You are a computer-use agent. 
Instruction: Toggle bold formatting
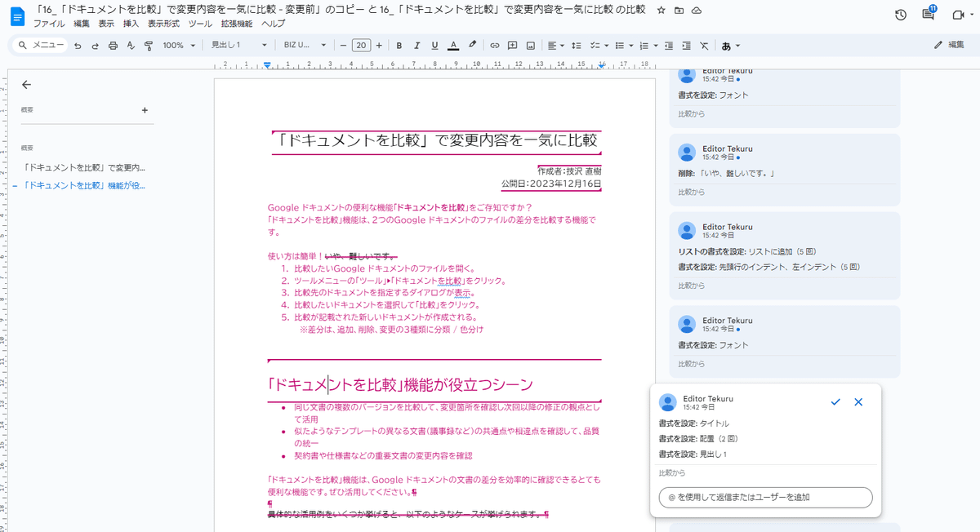click(x=399, y=46)
